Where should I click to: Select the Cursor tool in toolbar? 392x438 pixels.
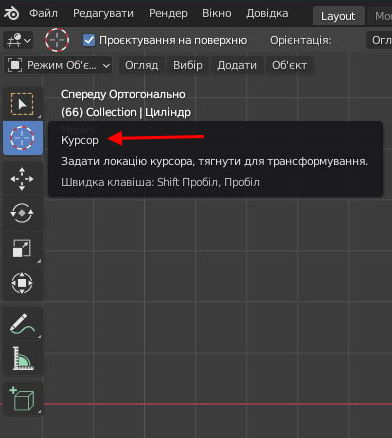[22, 138]
